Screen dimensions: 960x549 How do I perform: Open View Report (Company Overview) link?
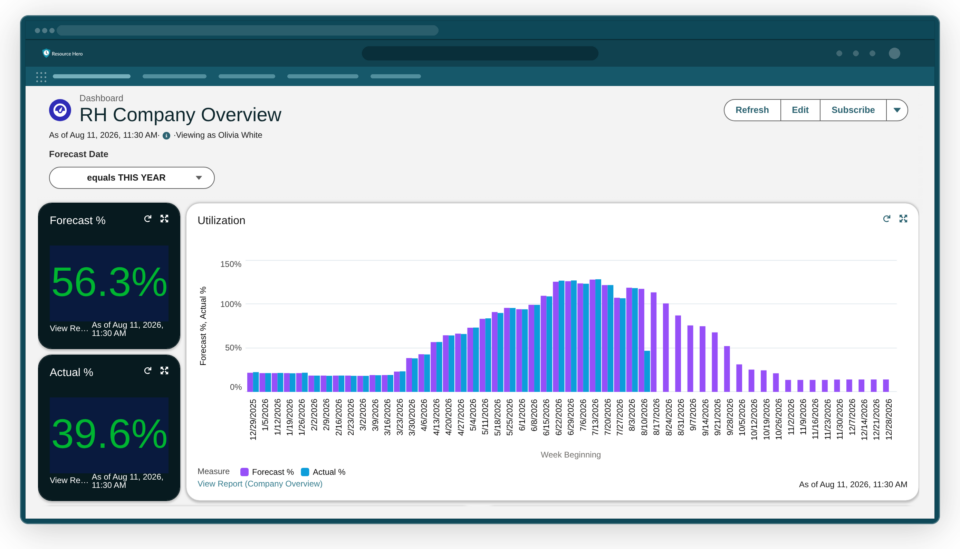(260, 484)
